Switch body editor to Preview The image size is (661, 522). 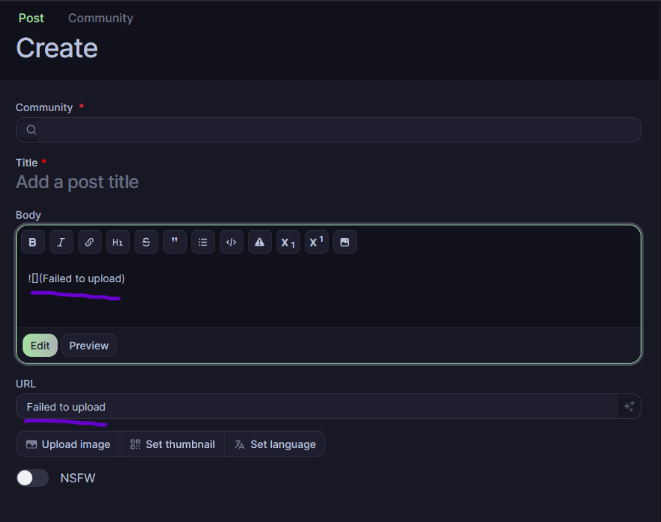click(x=89, y=346)
